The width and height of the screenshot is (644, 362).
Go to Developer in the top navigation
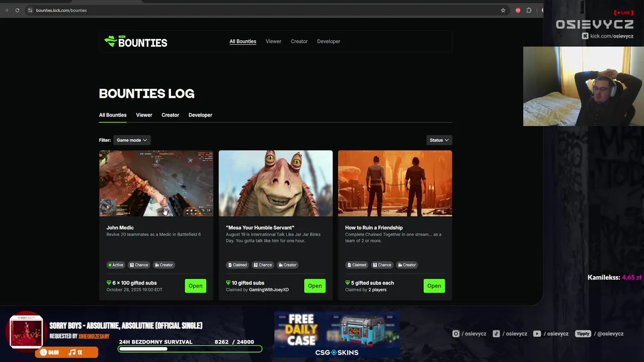click(x=329, y=41)
